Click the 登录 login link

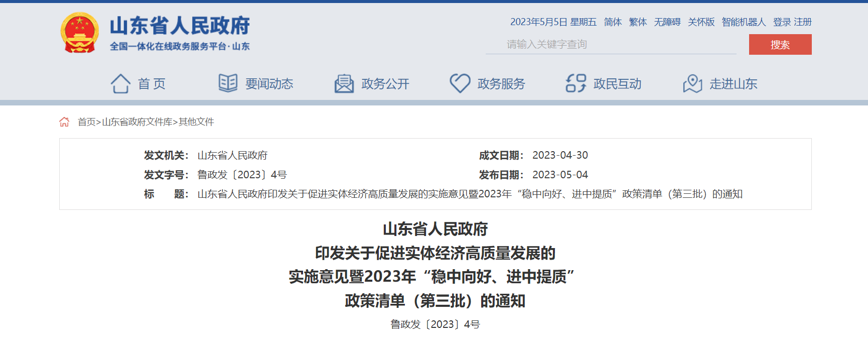click(782, 22)
